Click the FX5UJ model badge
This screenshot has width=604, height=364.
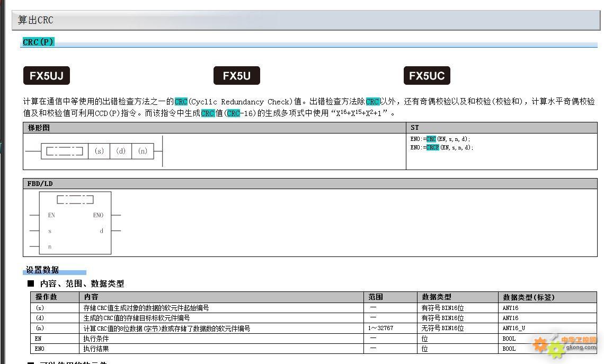click(x=47, y=75)
